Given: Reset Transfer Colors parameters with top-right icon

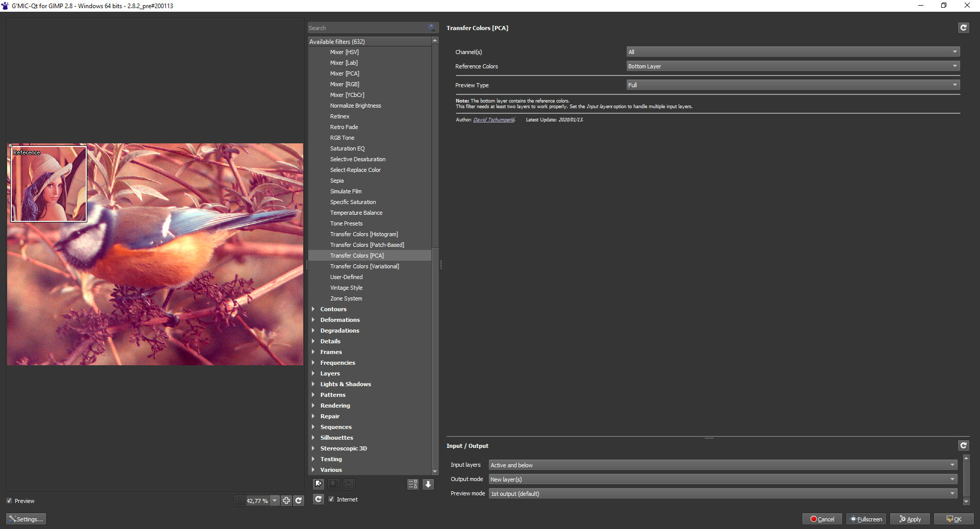Looking at the screenshot, I should pos(963,28).
